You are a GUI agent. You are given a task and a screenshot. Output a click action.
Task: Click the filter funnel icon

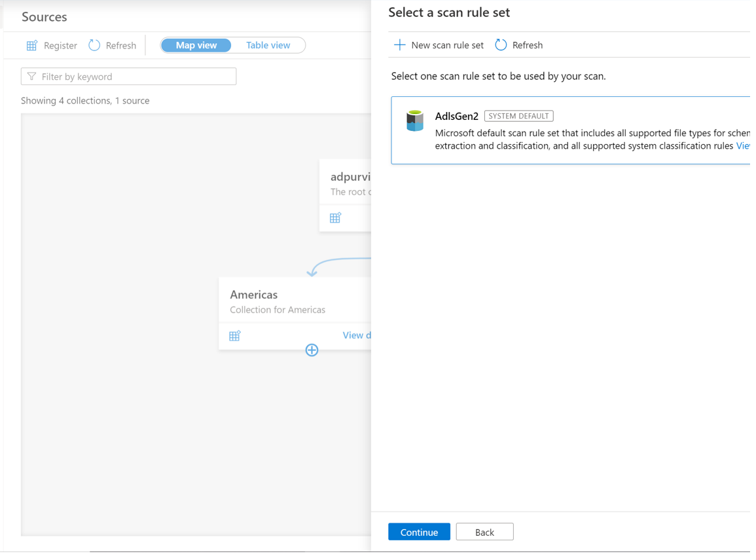click(31, 77)
